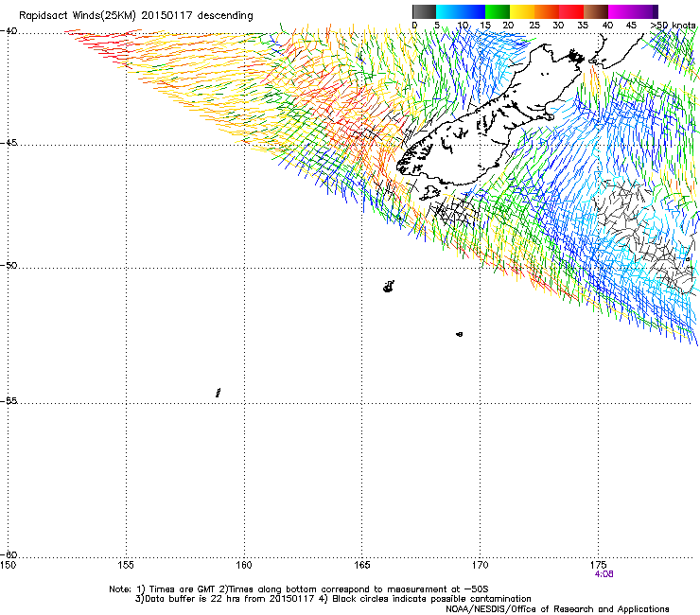Click the -40 latitude axis label
The image size is (700, 615).
9,31
